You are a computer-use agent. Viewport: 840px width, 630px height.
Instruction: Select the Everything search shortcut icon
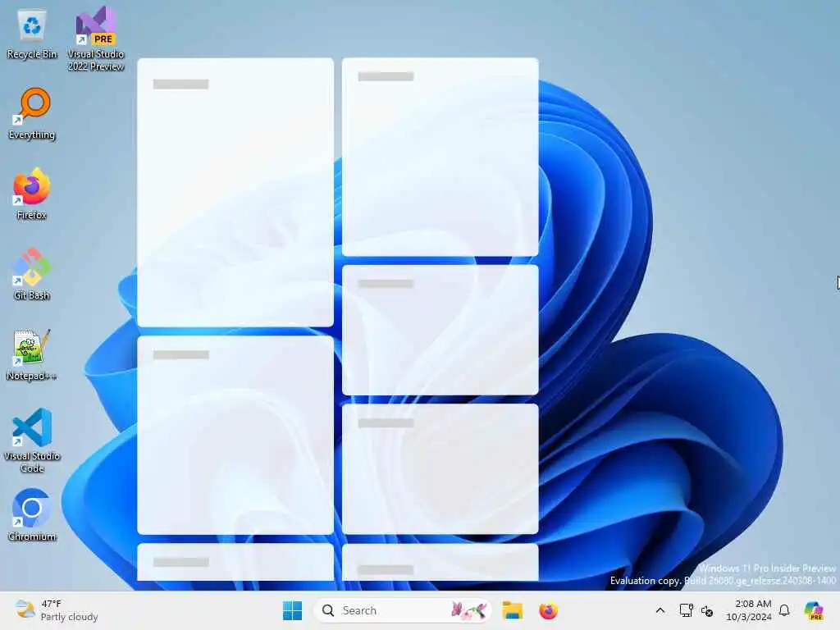point(32,113)
